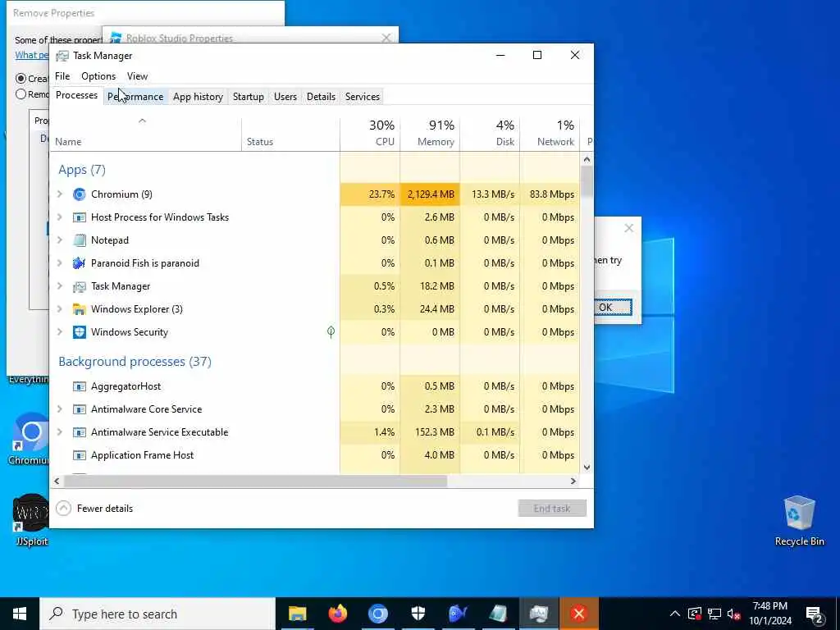Click the taskbar search box
840x630 pixels.
[157, 614]
